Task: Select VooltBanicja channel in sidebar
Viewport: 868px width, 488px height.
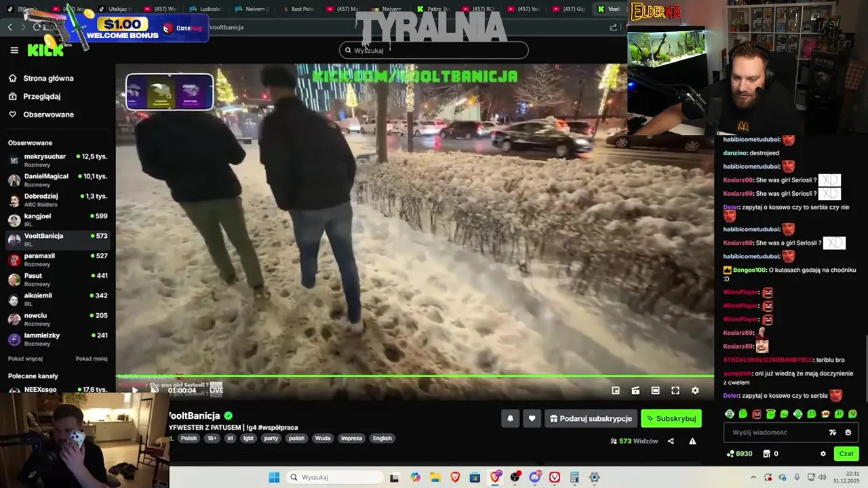Action: click(58, 239)
